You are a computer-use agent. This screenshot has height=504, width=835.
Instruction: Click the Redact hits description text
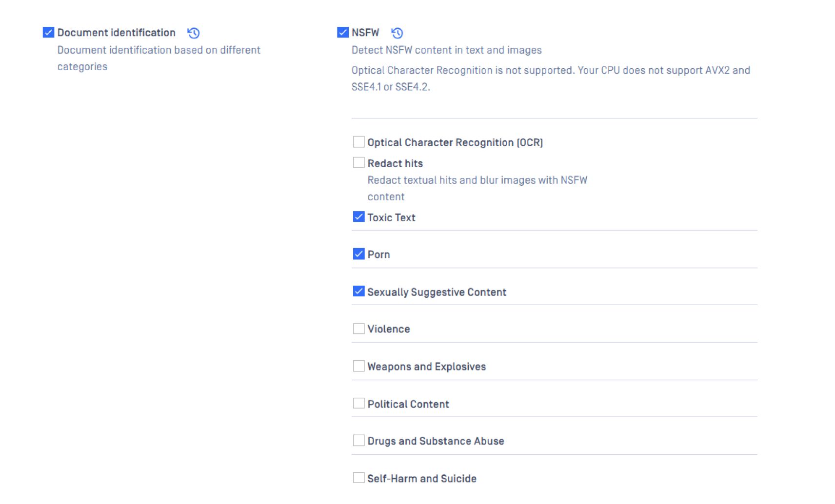(477, 180)
